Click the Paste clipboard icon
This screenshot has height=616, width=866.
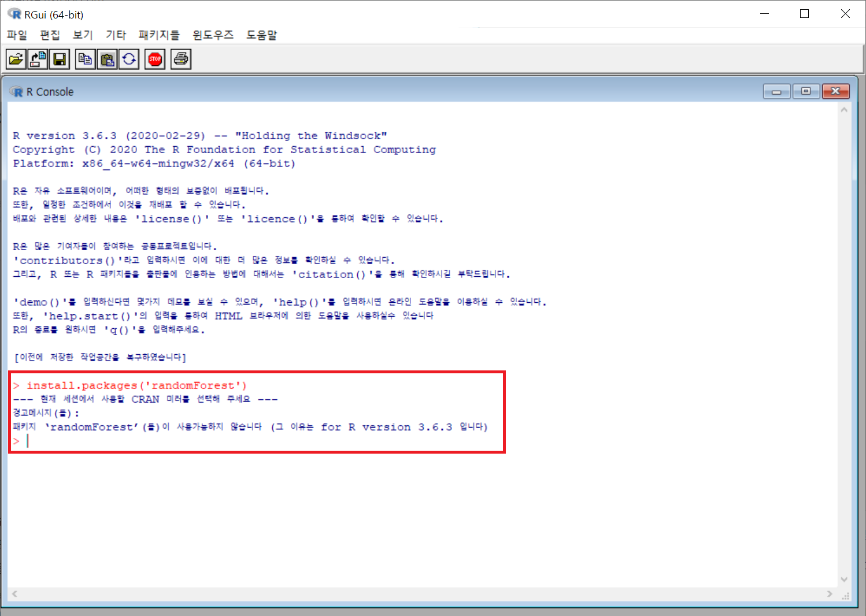tap(107, 59)
